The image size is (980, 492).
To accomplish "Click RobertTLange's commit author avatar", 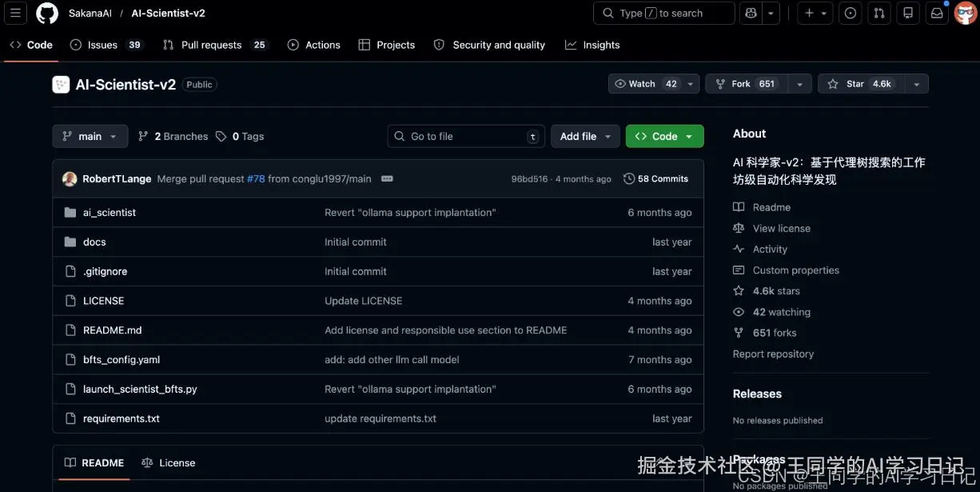I will click(x=70, y=179).
